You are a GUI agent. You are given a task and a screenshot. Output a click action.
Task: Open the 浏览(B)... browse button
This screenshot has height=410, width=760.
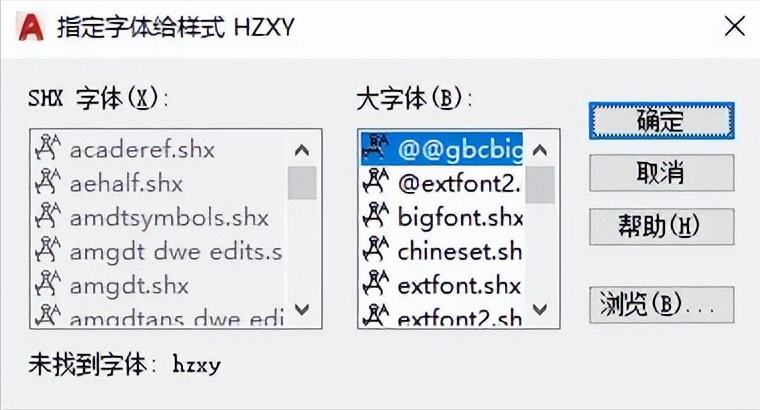click(x=662, y=305)
